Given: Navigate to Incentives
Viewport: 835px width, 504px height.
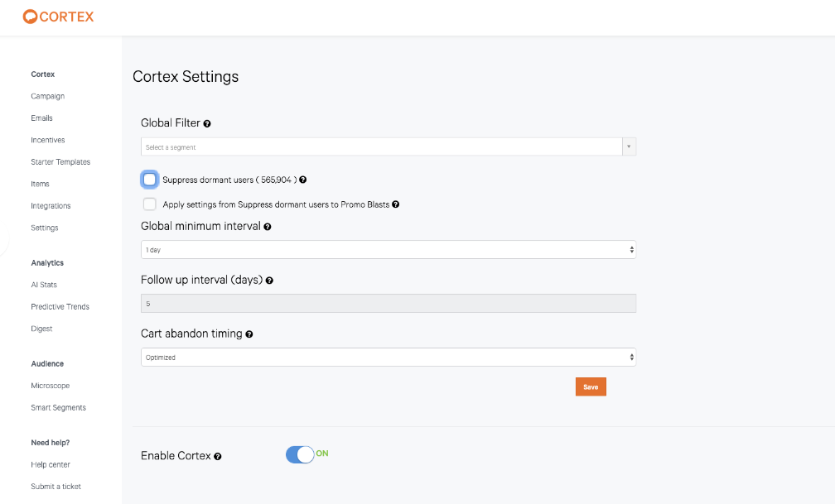Looking at the screenshot, I should click(x=48, y=140).
